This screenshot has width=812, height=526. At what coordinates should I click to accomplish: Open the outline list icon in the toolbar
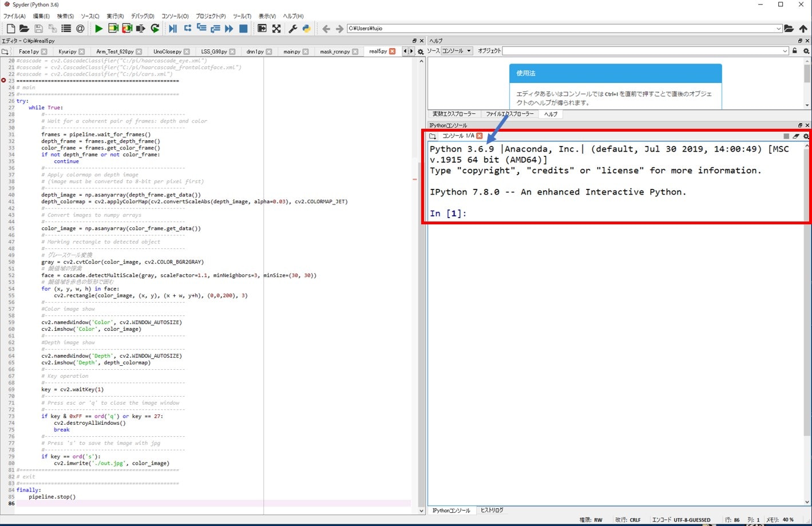tap(66, 29)
